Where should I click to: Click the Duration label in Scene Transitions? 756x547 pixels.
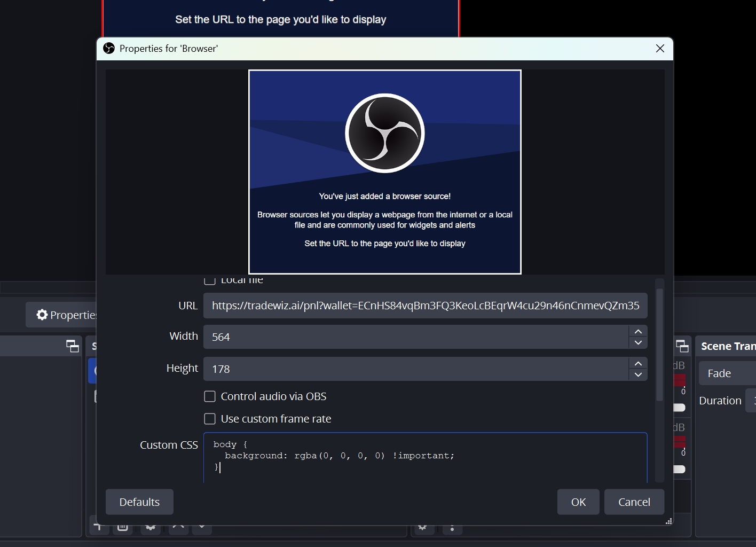point(720,401)
